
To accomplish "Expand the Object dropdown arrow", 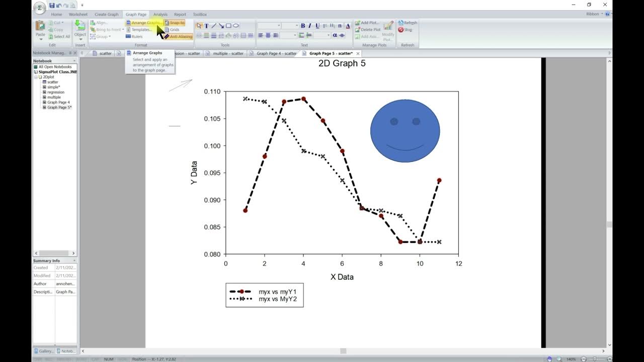I will tap(80, 39).
